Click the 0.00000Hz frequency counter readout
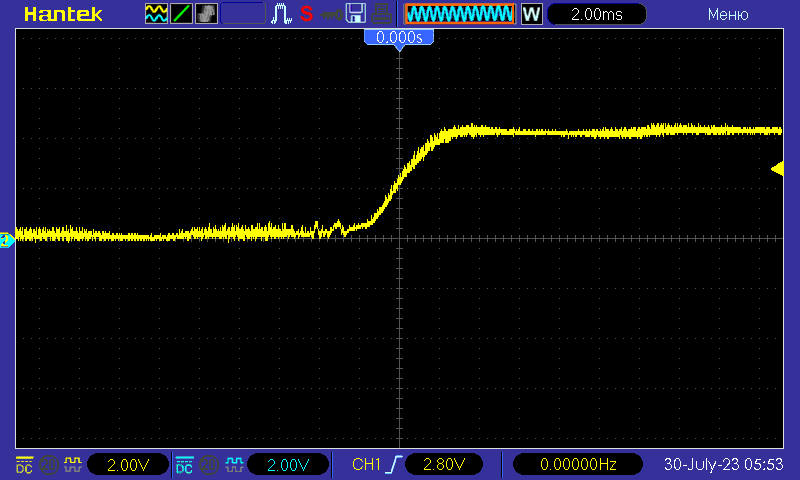 click(578, 464)
